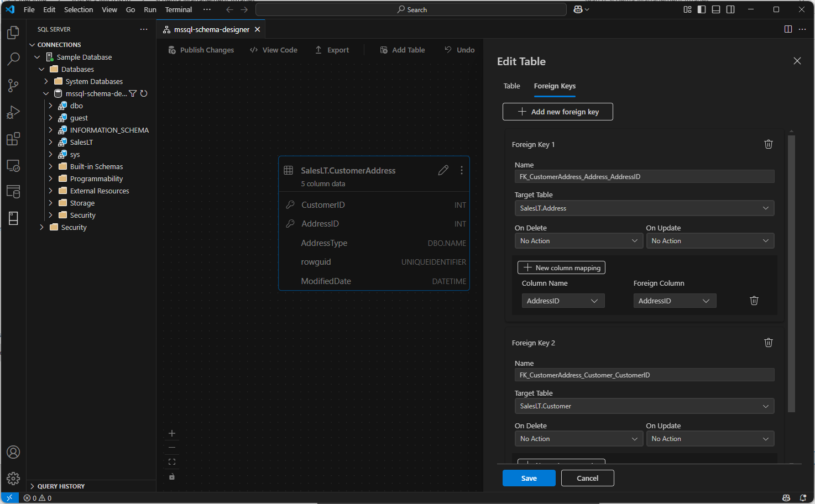The width and height of the screenshot is (815, 504).
Task: Open the Extensions view from the Activity Bar
Action: point(13,139)
